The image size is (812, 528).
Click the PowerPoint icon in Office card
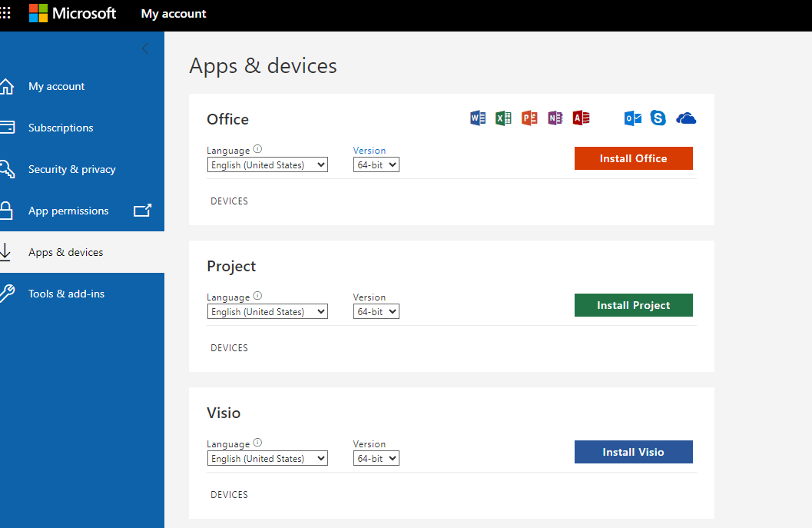point(529,118)
